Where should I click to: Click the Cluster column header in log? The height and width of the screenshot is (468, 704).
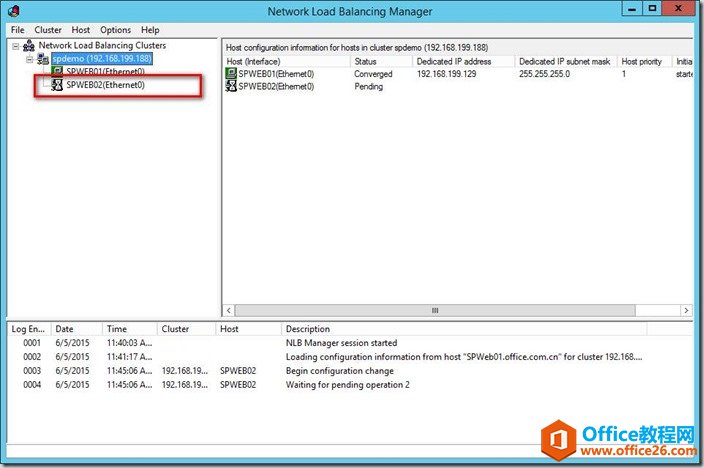coord(186,329)
